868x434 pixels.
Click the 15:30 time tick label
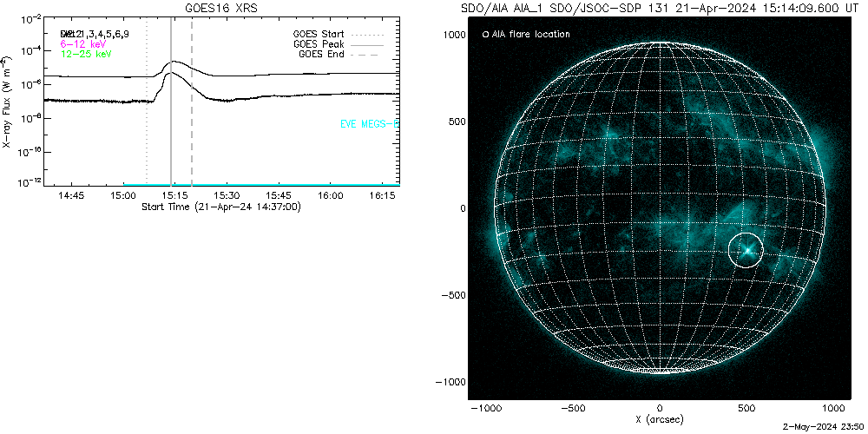pyautogui.click(x=227, y=196)
